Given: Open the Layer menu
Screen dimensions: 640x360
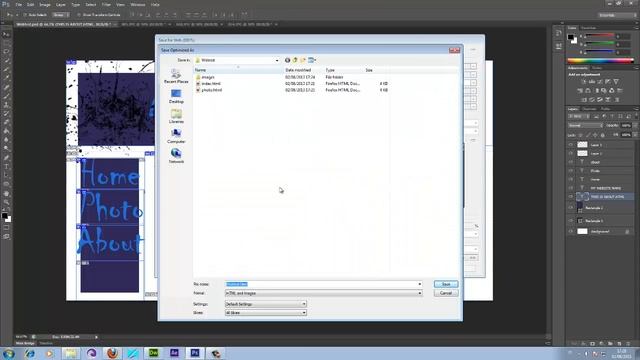Looking at the screenshot, I should click(60, 4).
